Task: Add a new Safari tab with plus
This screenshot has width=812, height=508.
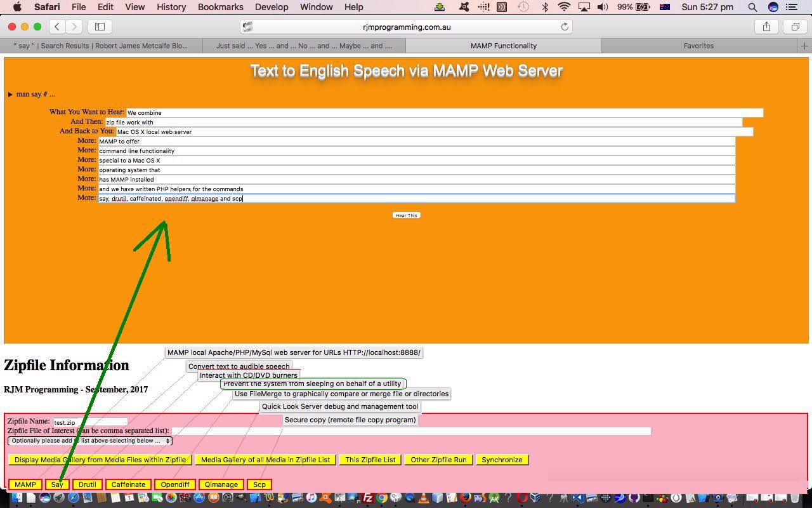Action: 804,46
